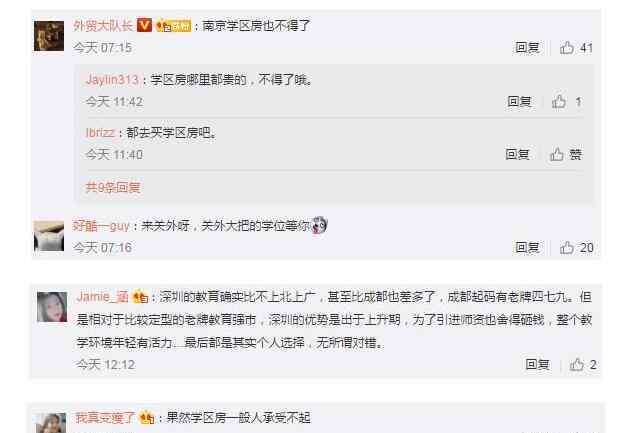Open 我真变瘦了 username link

pos(105,418)
